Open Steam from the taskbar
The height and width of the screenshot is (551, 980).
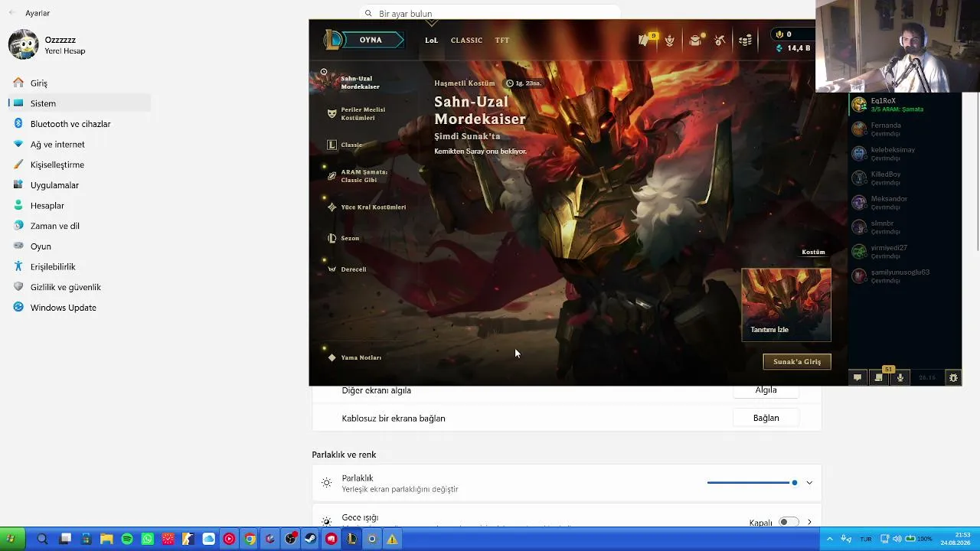(311, 539)
